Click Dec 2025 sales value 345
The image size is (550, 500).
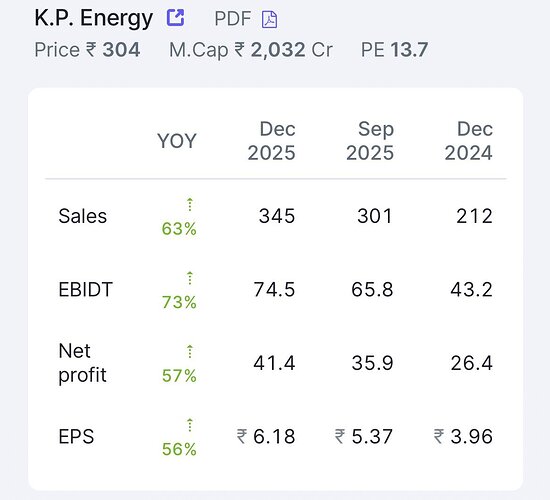tap(277, 216)
